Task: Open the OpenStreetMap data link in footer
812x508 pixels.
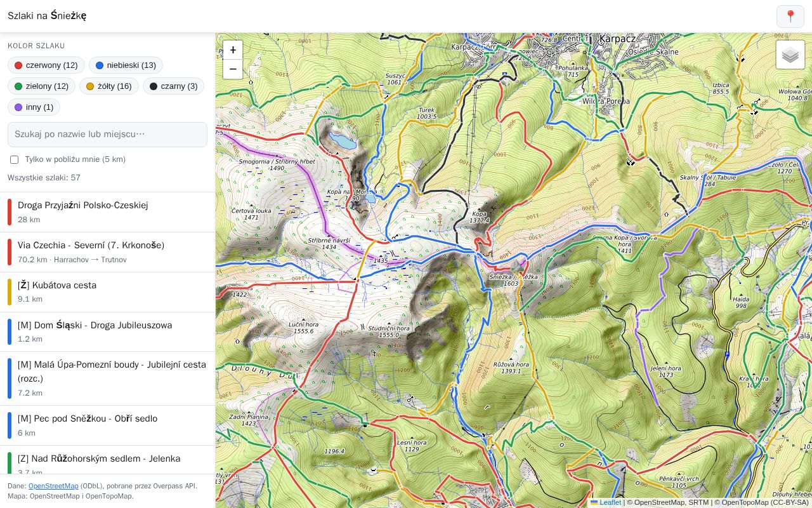Action: tap(53, 486)
